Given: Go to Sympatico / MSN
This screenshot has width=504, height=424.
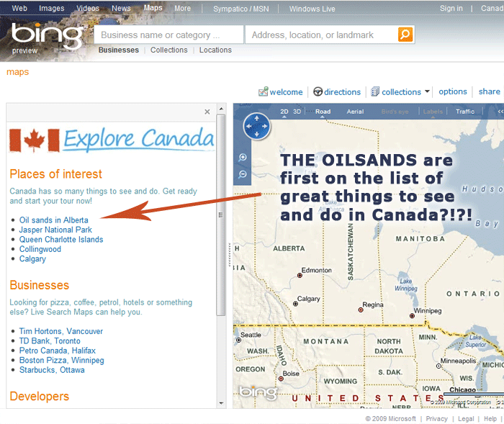Looking at the screenshot, I should (x=240, y=9).
